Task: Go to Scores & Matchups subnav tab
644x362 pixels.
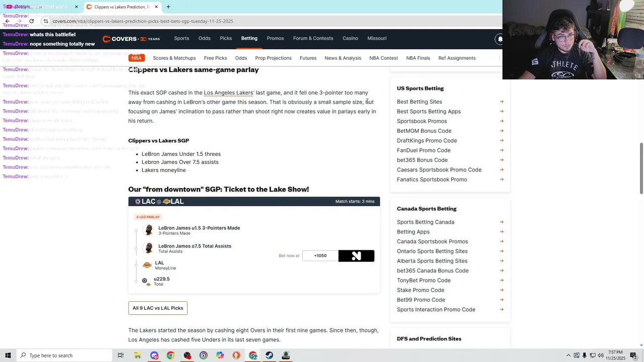Action: point(174,58)
